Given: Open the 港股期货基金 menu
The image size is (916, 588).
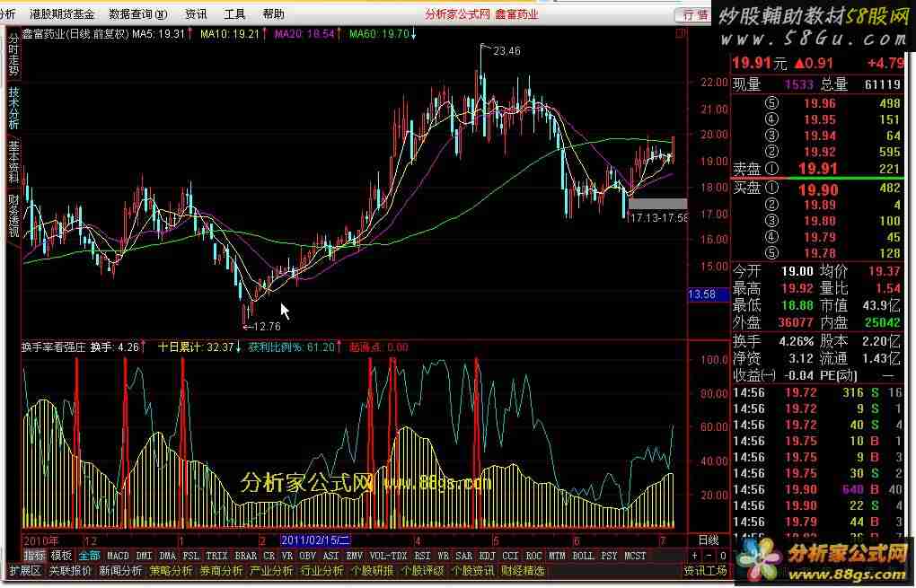Looking at the screenshot, I should click(62, 14).
